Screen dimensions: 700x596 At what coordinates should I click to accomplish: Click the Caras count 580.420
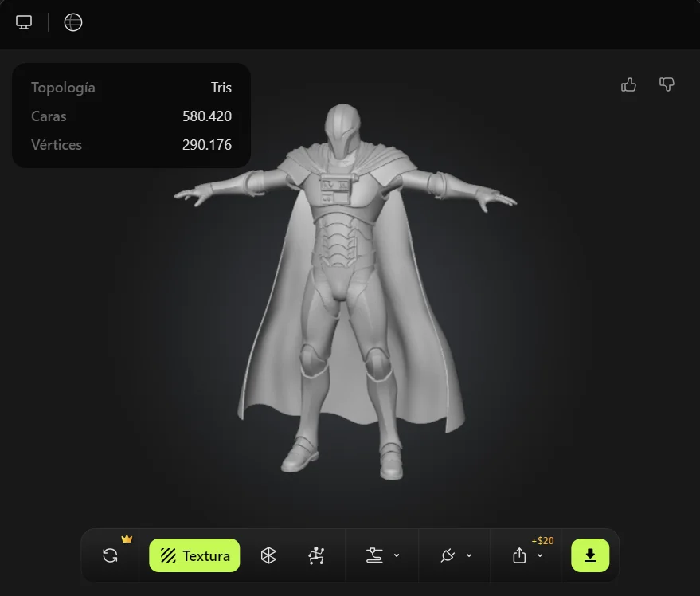207,116
